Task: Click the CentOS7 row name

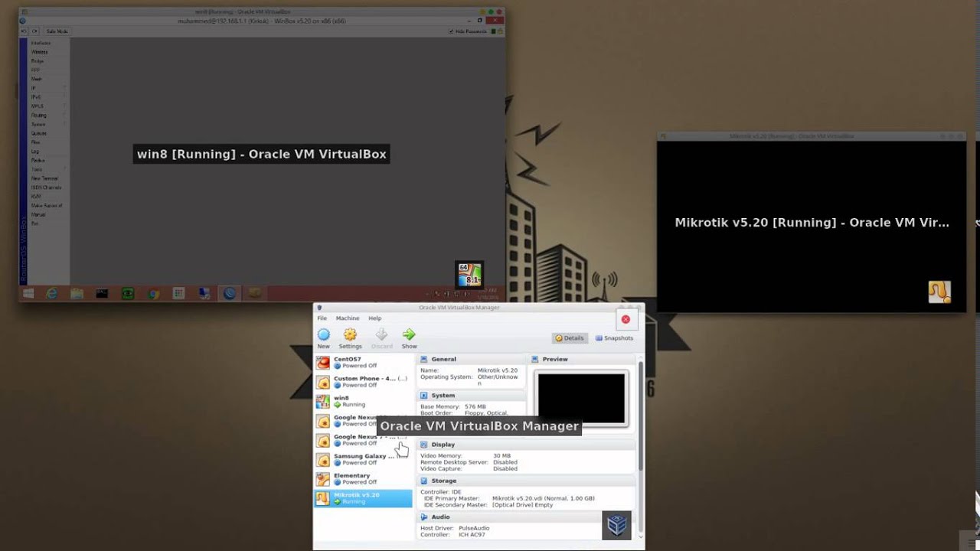Action: (x=347, y=359)
